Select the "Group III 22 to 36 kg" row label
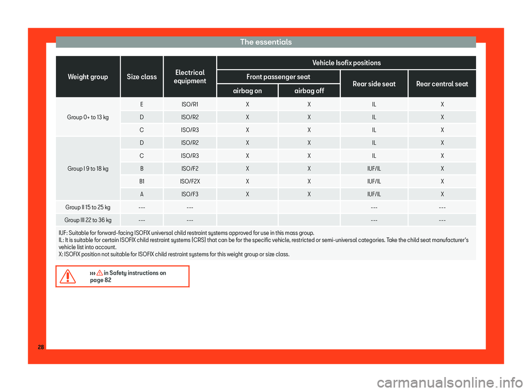The width and height of the screenshot is (532, 392). click(88, 220)
